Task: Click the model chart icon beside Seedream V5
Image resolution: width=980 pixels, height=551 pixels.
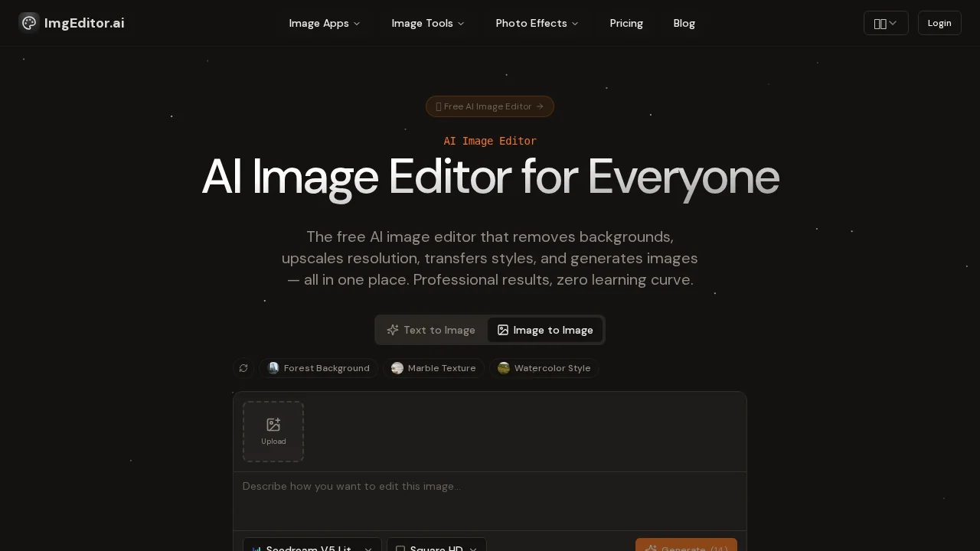Action: click(x=257, y=549)
